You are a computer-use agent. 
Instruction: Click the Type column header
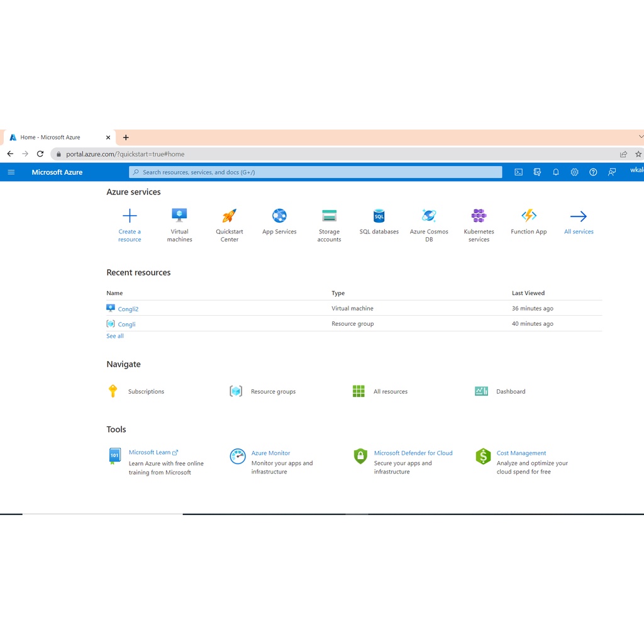(338, 293)
